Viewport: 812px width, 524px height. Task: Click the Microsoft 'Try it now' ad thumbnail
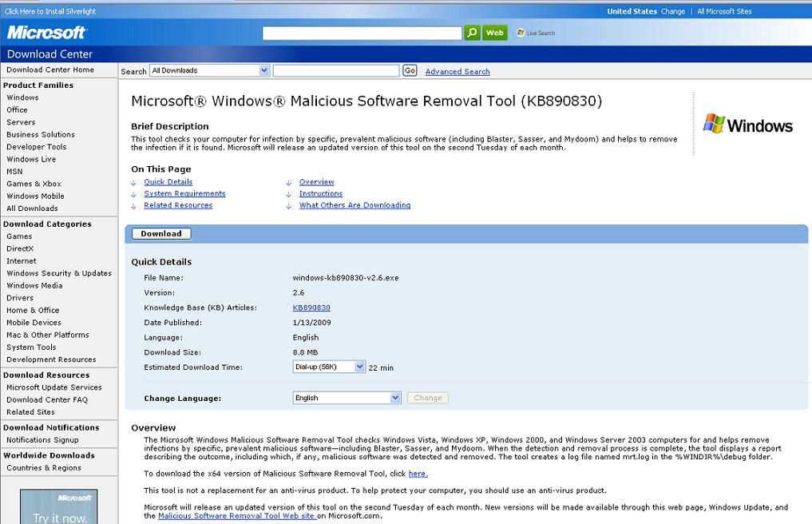pyautogui.click(x=58, y=506)
